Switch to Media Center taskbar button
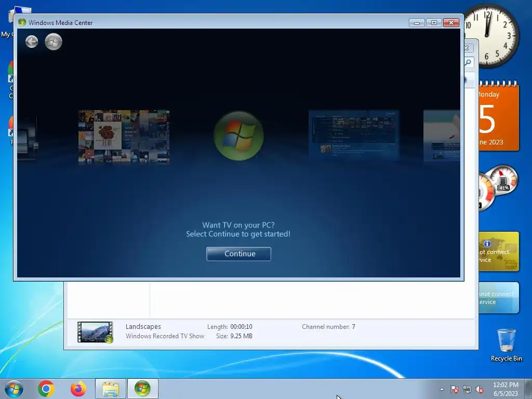This screenshot has width=532, height=399. [142, 389]
